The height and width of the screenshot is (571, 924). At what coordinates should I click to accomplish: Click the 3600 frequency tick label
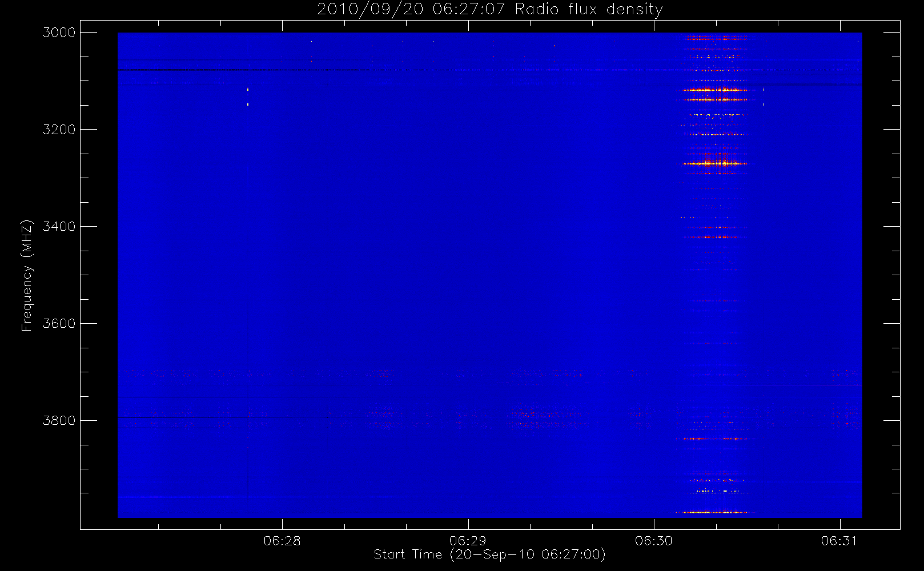[59, 324]
